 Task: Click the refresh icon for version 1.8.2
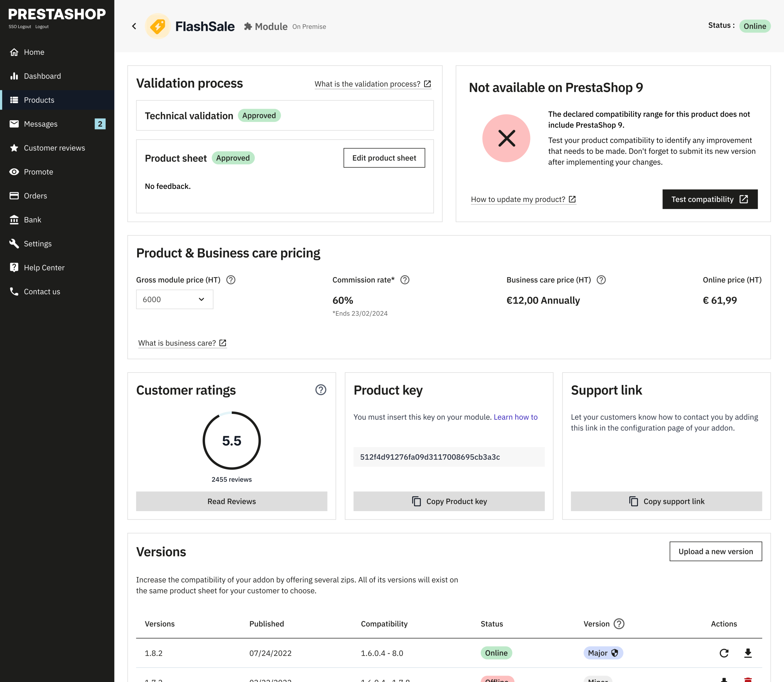pyautogui.click(x=724, y=653)
